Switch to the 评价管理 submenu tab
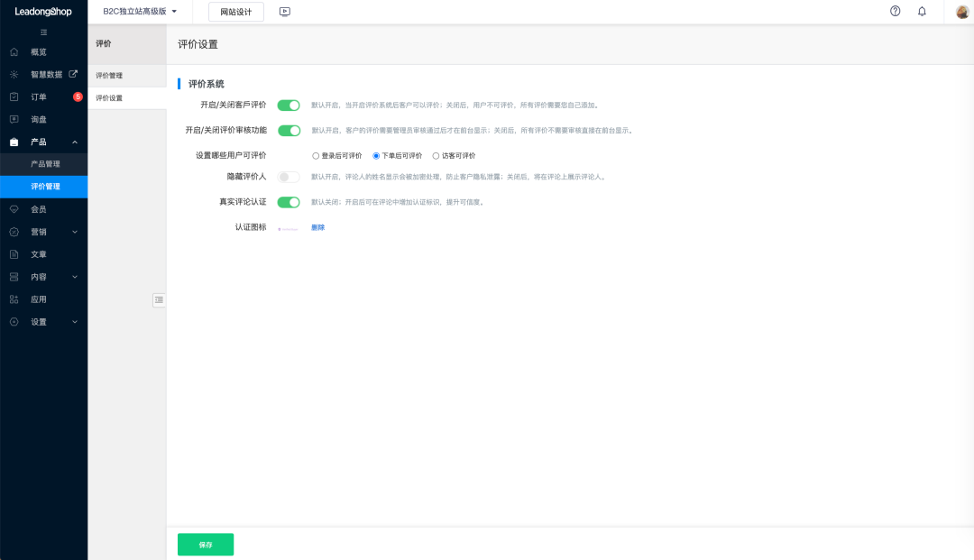974x560 pixels. coord(108,74)
